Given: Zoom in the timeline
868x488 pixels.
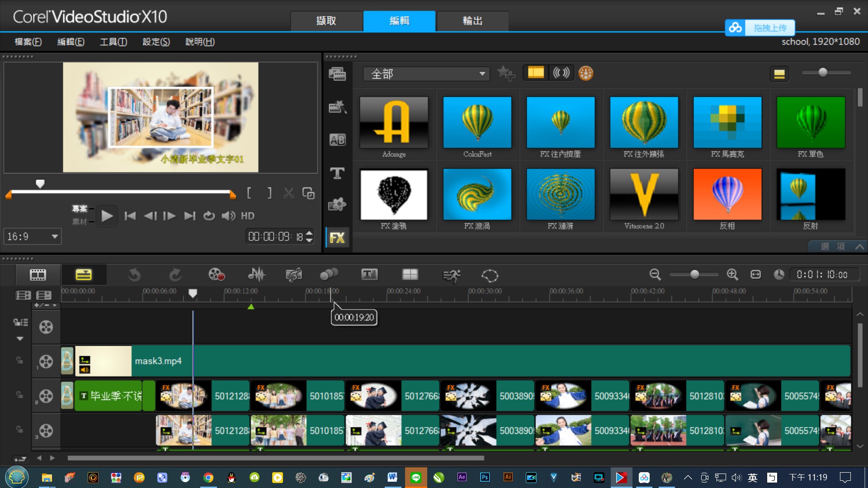Looking at the screenshot, I should point(732,274).
